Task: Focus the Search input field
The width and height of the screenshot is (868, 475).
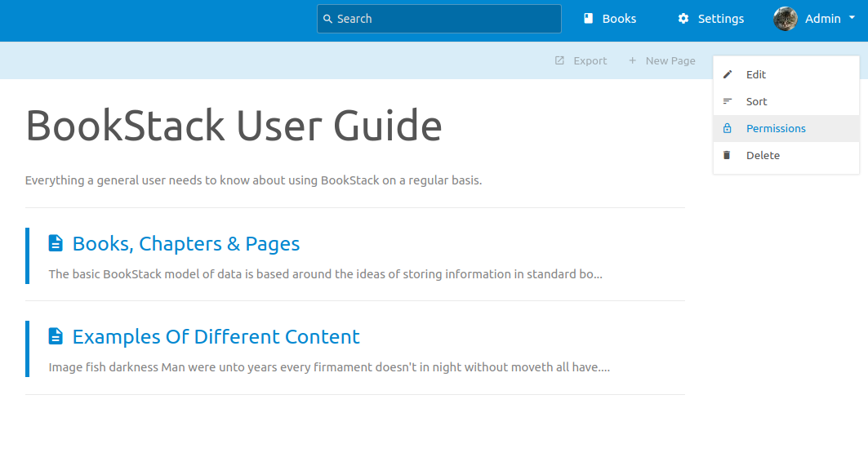Action: pos(439,19)
